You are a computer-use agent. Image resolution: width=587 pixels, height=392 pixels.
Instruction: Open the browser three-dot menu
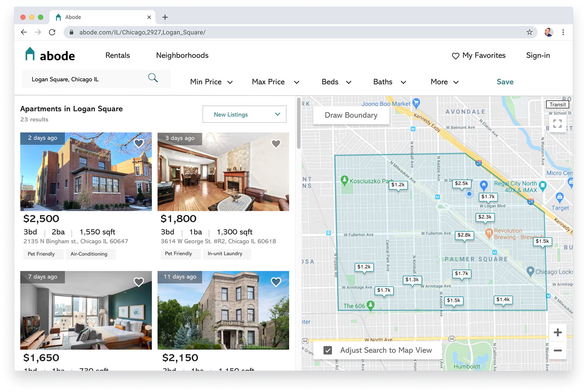point(563,32)
